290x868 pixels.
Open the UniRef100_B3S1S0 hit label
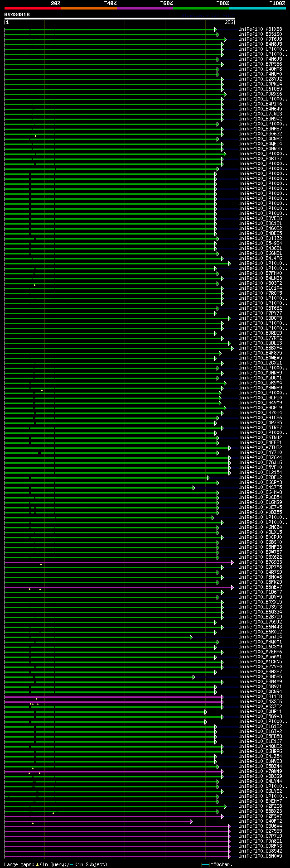point(260,34)
